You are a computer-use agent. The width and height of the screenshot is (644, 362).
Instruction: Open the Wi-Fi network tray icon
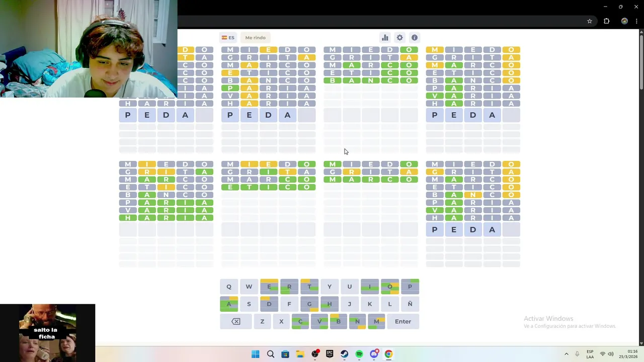point(603,354)
